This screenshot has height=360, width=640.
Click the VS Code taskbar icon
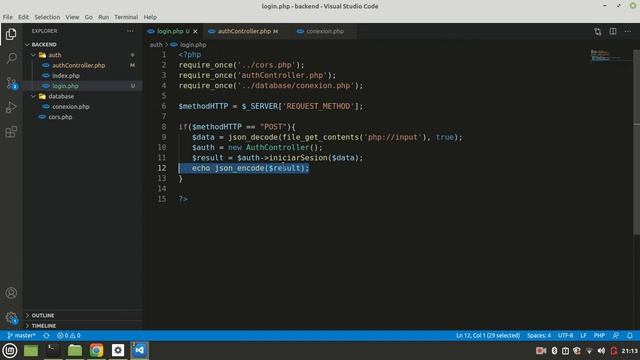140,351
